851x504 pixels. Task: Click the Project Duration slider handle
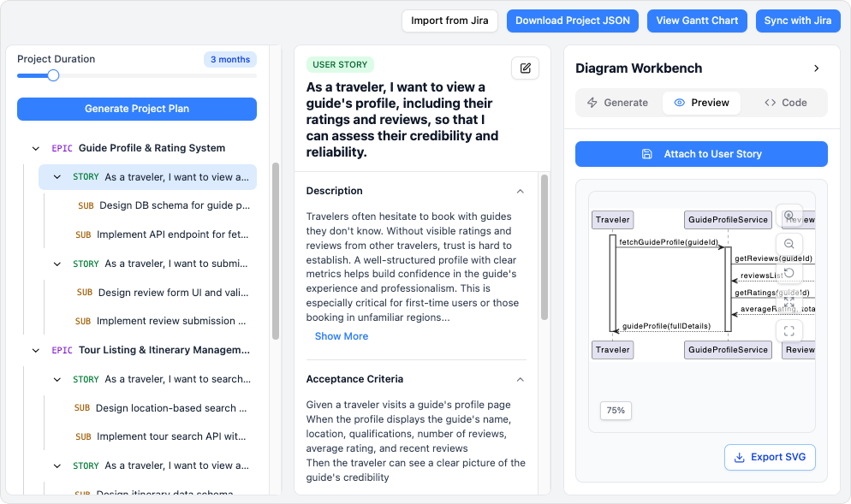point(53,75)
